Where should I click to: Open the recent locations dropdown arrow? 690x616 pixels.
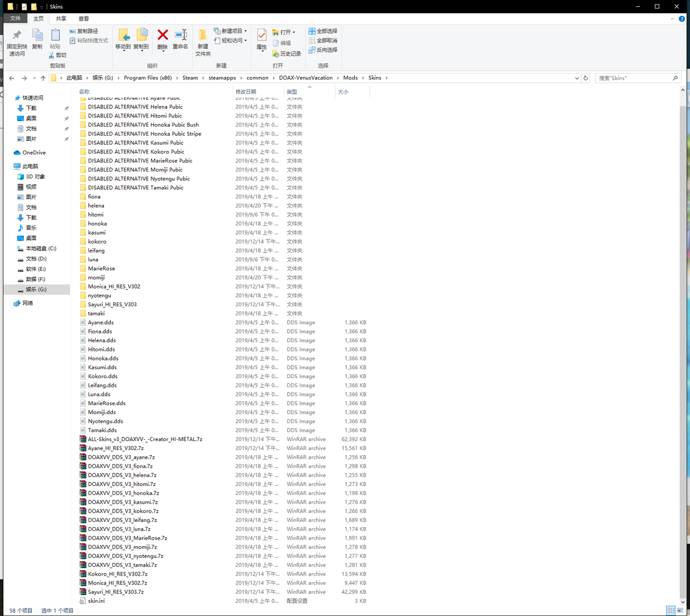click(34, 78)
